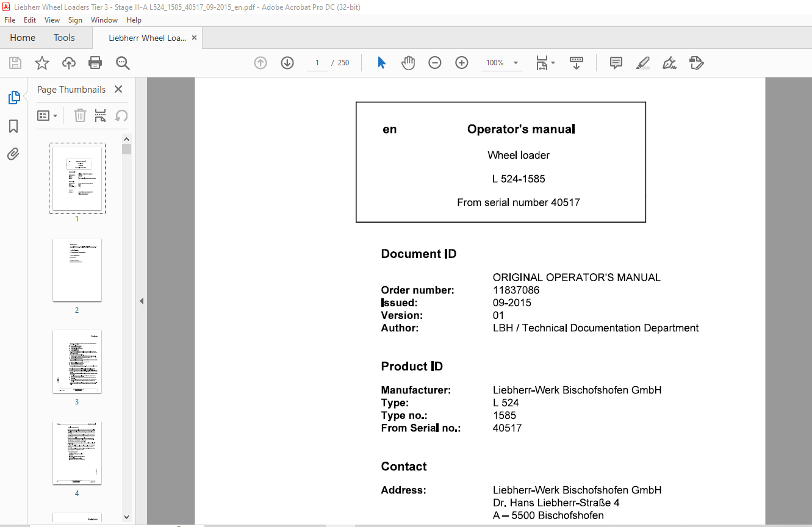Screen dimensions: 812x527
Task: Select the arrow selection tool
Action: 381,63
